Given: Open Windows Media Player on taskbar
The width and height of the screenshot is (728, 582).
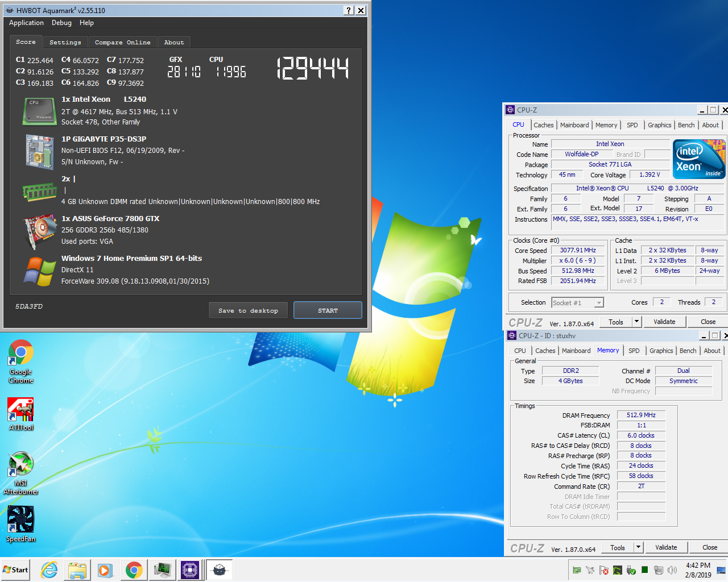Looking at the screenshot, I should tap(105, 570).
